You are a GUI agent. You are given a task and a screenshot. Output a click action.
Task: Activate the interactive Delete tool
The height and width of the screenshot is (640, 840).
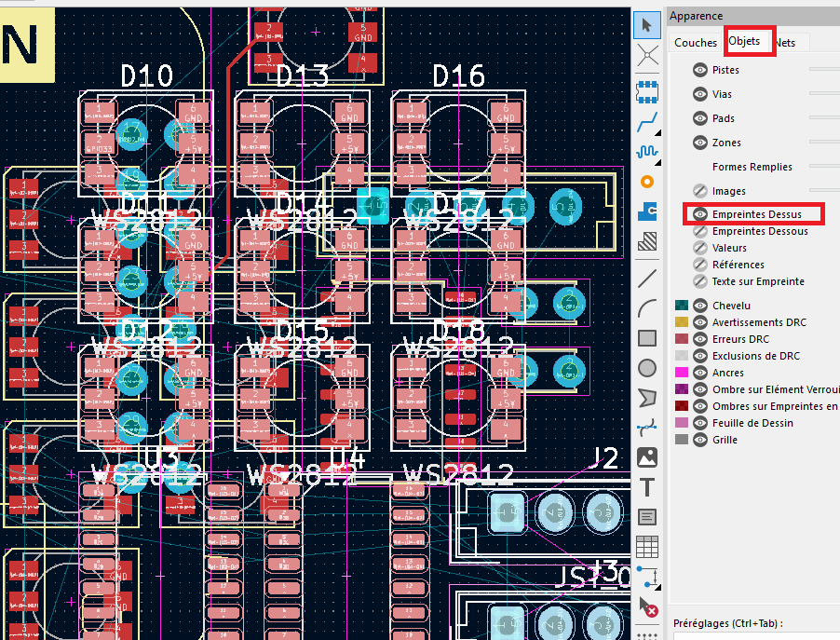[647, 607]
